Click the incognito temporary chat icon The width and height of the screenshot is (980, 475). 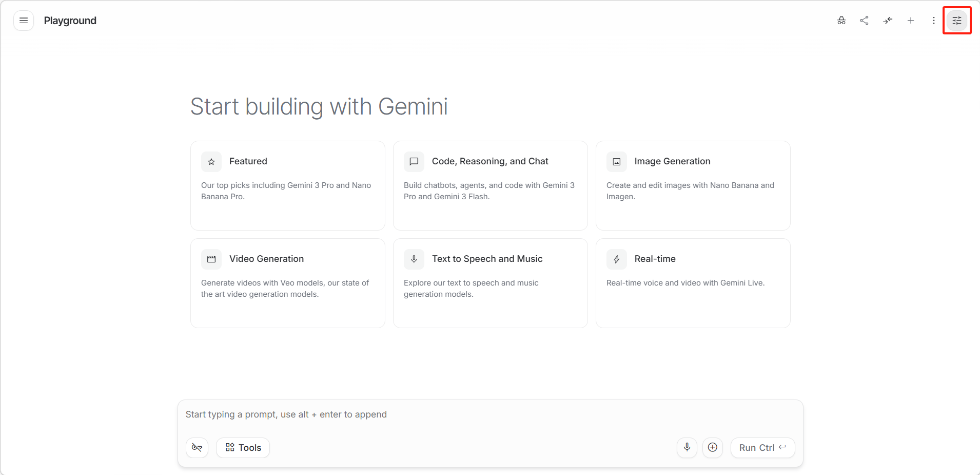tap(841, 21)
